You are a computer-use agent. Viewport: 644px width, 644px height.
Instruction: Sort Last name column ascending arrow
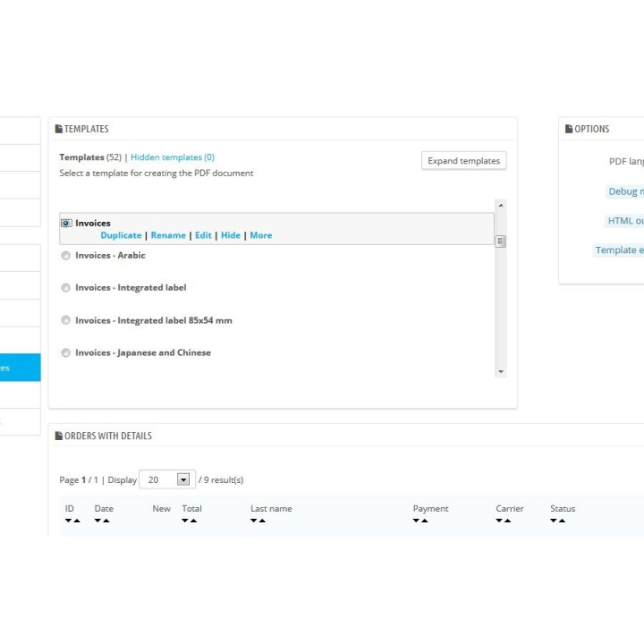point(262,521)
